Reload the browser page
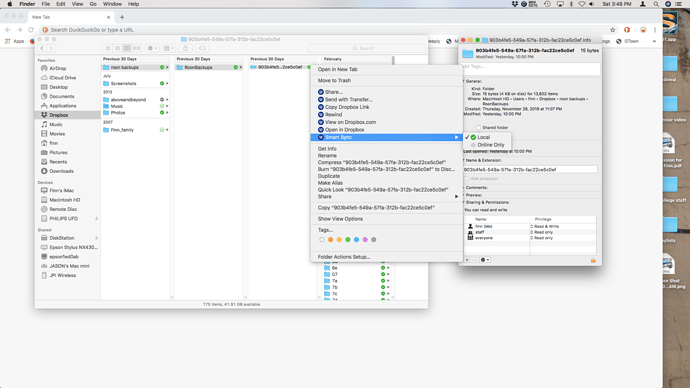 pos(31,30)
